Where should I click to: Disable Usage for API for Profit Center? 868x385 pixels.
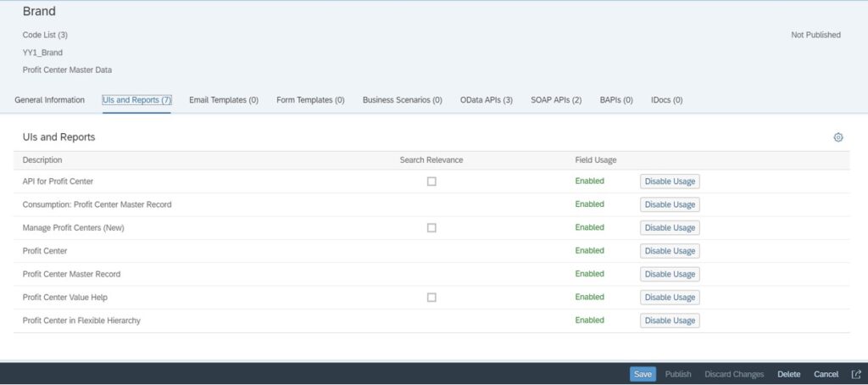[x=670, y=181]
